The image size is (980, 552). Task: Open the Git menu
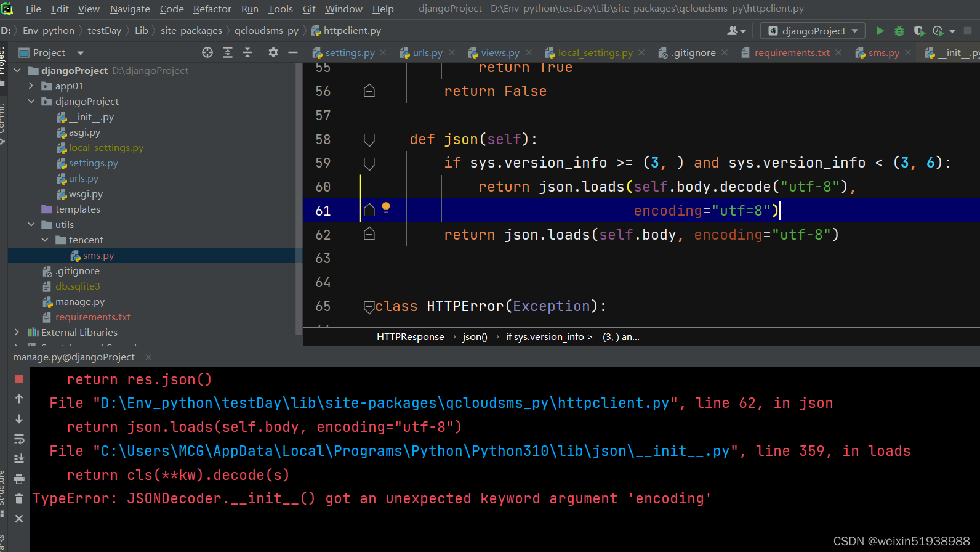(x=309, y=9)
